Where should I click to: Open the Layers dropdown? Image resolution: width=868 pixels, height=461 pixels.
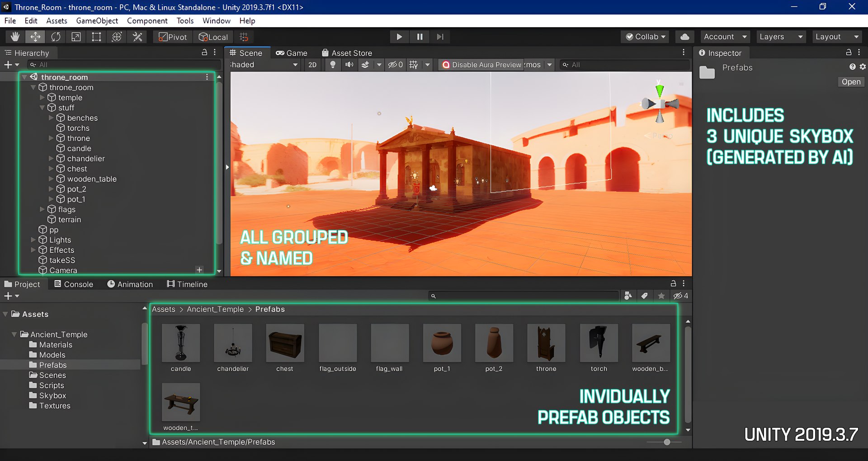(x=781, y=37)
